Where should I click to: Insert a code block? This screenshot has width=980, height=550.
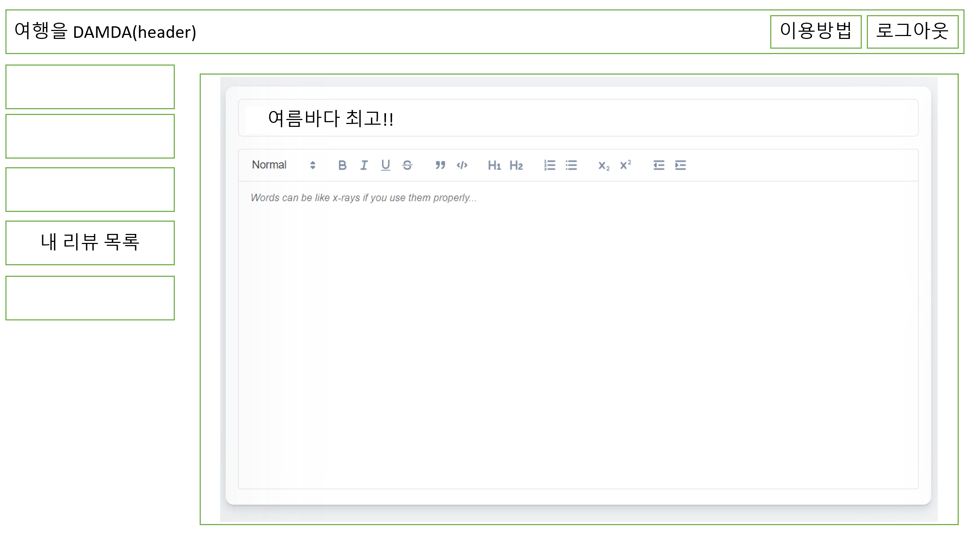[x=462, y=165]
